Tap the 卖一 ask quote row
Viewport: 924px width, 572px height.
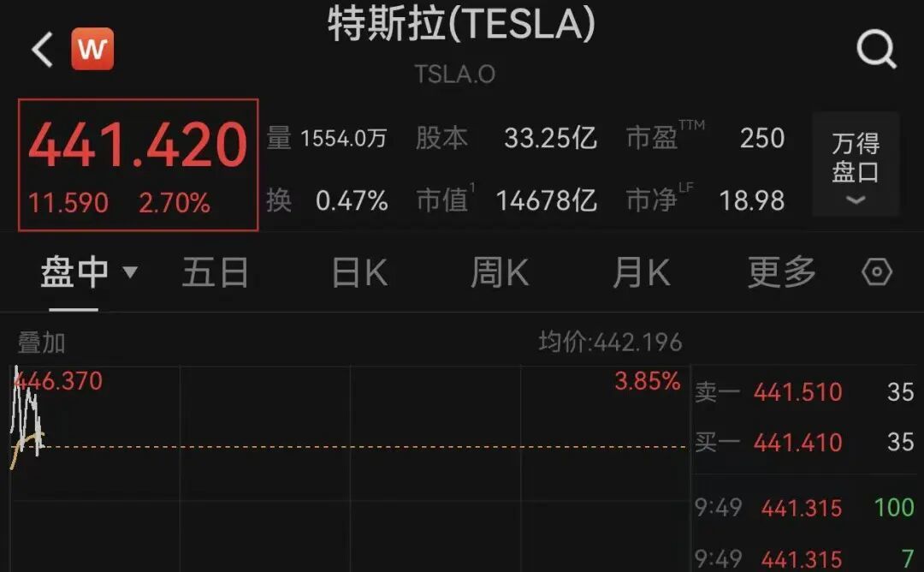pyautogui.click(x=803, y=392)
